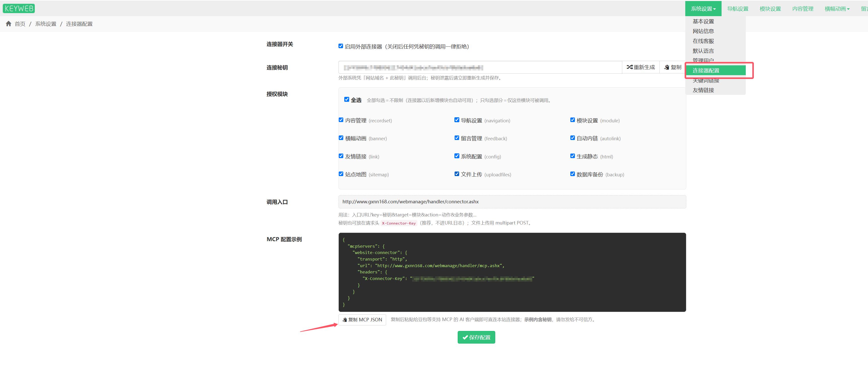Click 系统设置 breadcrumb link
The image size is (868, 365).
click(46, 24)
